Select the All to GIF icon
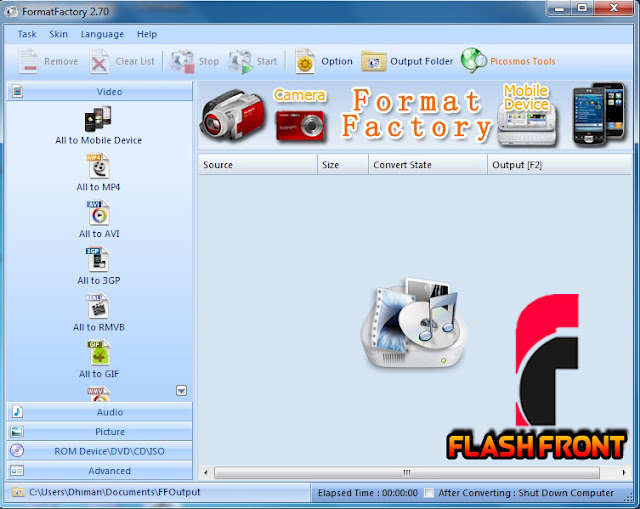 pyautogui.click(x=99, y=353)
